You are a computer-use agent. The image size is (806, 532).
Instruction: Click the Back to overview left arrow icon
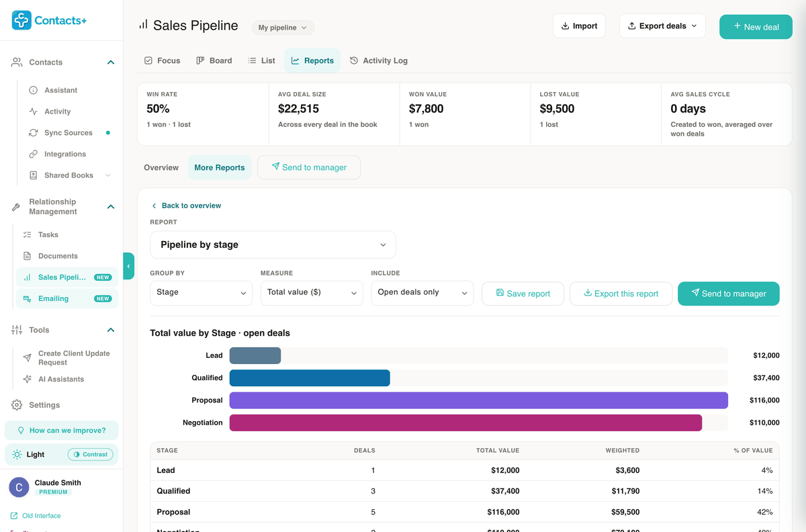pos(154,206)
